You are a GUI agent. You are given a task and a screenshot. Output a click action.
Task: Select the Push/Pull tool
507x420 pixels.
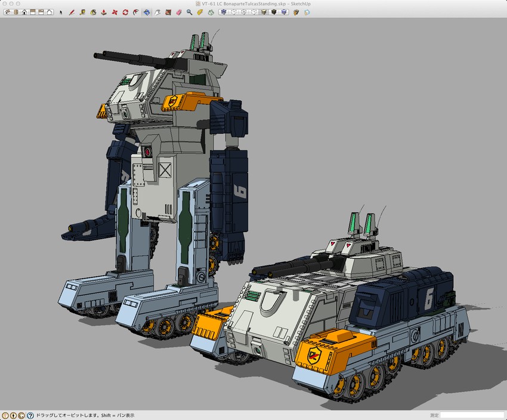pos(104,13)
